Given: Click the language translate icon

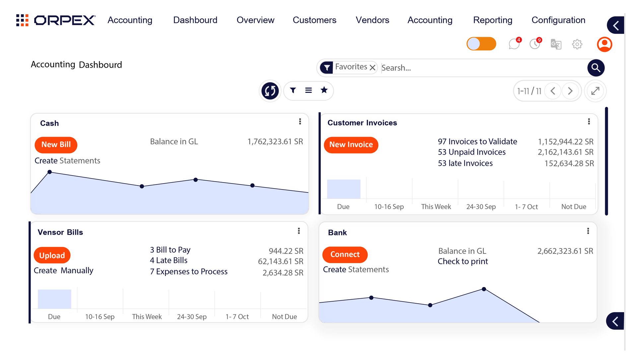Looking at the screenshot, I should coord(556,44).
